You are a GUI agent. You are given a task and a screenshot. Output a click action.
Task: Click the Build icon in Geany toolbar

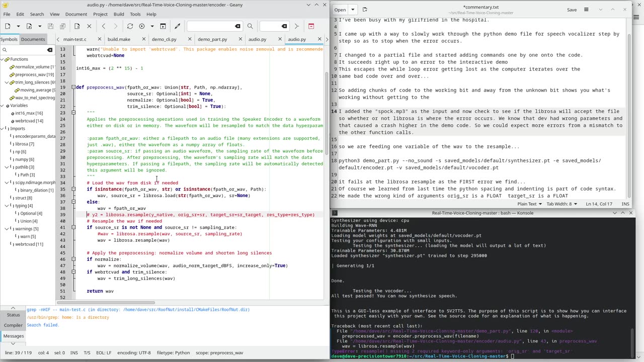tap(142, 26)
